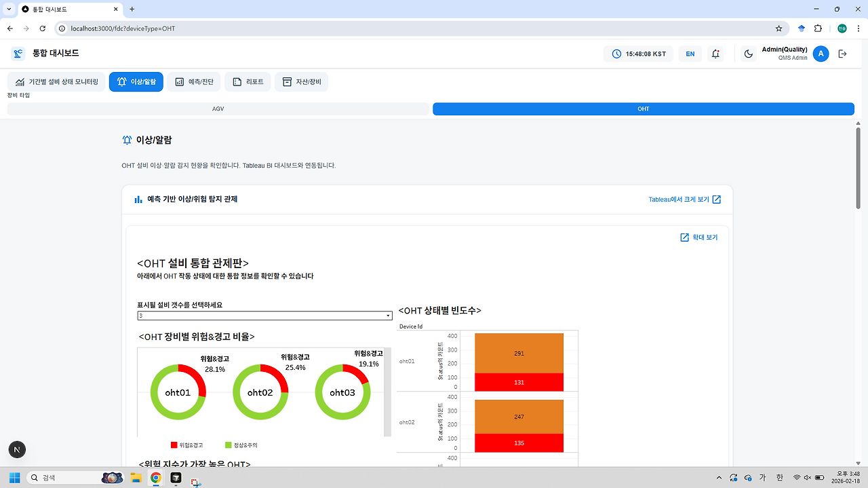Open browser extensions puzzle icon
The image size is (868, 488).
pyautogui.click(x=818, y=29)
